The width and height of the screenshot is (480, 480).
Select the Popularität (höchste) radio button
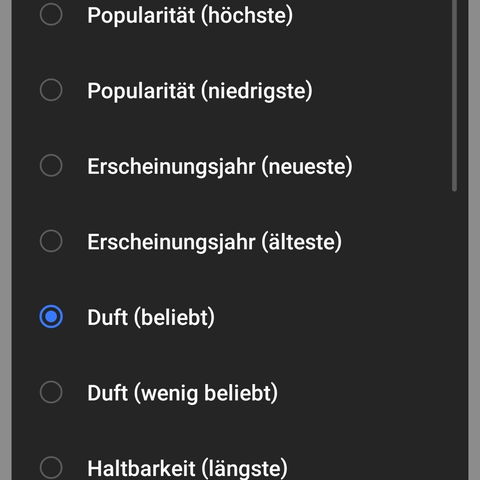click(x=51, y=14)
